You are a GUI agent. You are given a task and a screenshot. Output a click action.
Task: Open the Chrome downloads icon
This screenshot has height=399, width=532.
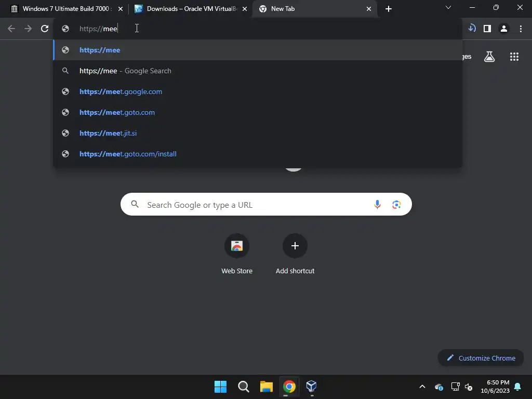click(472, 29)
